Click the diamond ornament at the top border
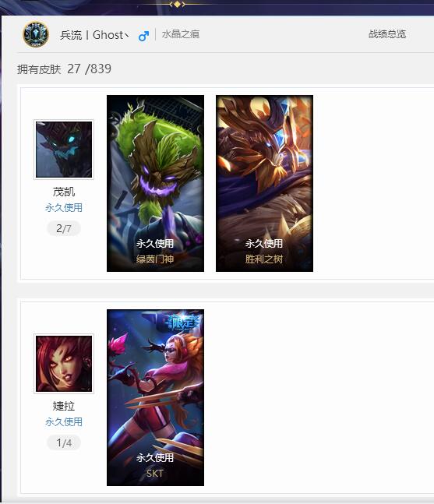The height and width of the screenshot is (504, 434). 177,4
